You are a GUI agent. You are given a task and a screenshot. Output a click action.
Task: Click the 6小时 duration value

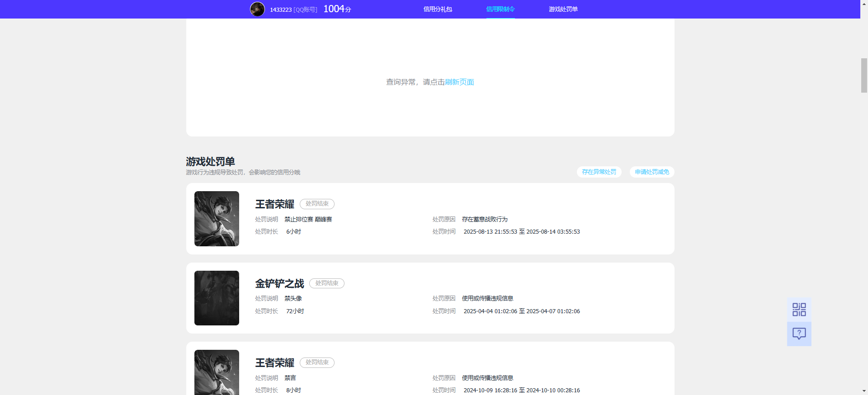click(293, 232)
